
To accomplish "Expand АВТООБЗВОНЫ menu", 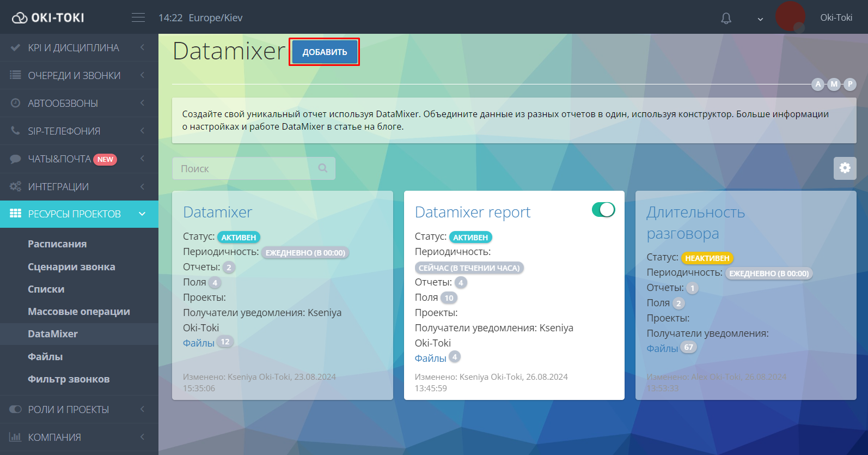I will point(79,103).
